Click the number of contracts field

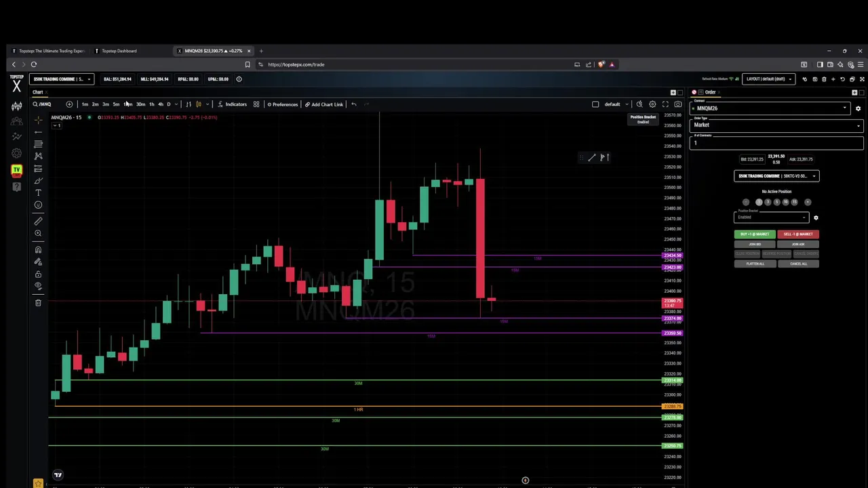pos(776,142)
